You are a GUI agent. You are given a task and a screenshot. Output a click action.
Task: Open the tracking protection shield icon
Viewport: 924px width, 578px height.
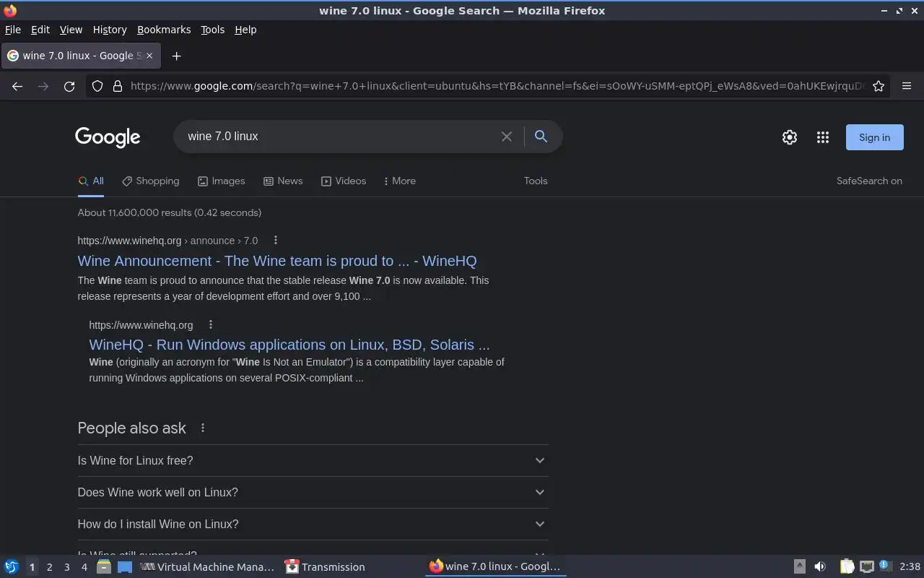click(x=97, y=86)
